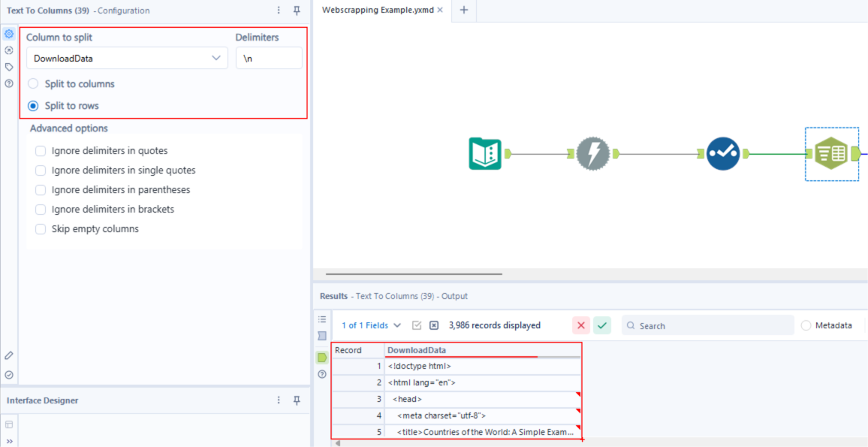The height and width of the screenshot is (447, 868).
Task: Open the navigation icon in configuration sidebar
Action: point(9,50)
